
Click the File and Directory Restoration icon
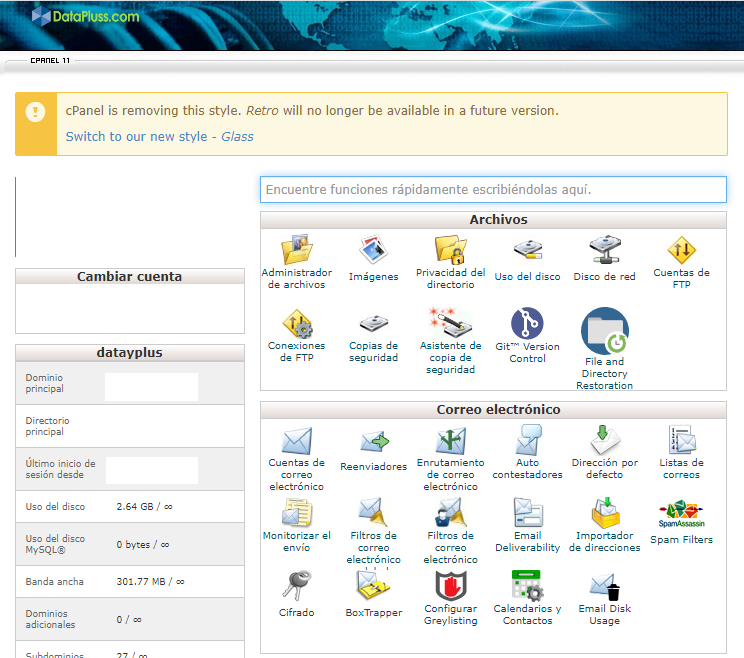click(604, 331)
